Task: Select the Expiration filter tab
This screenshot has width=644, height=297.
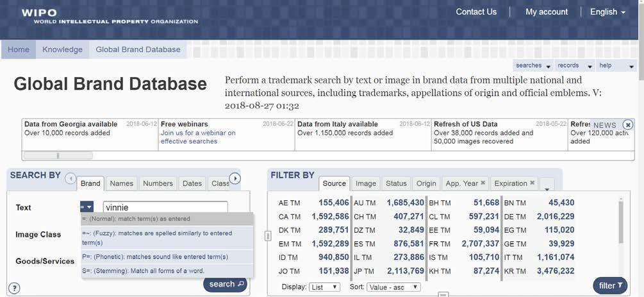Action: [x=511, y=183]
